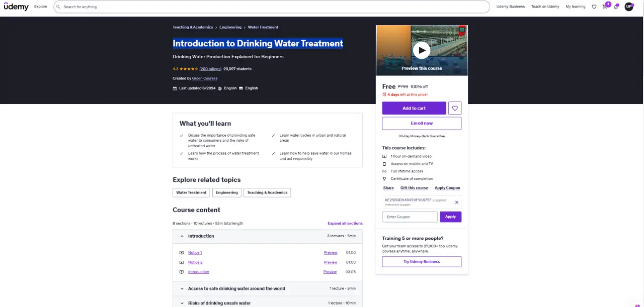644x307 pixels.
Task: Select the Engineering topic tag
Action: [x=227, y=192]
